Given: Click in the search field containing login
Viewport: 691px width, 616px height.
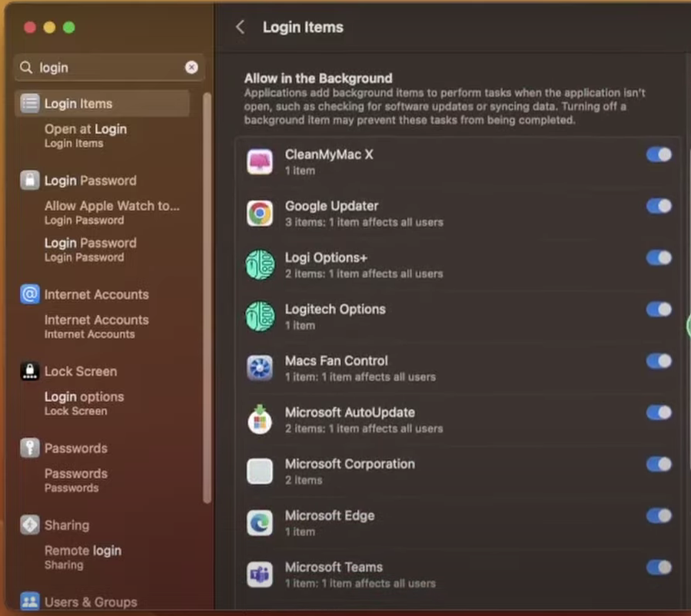Looking at the screenshot, I should (109, 68).
